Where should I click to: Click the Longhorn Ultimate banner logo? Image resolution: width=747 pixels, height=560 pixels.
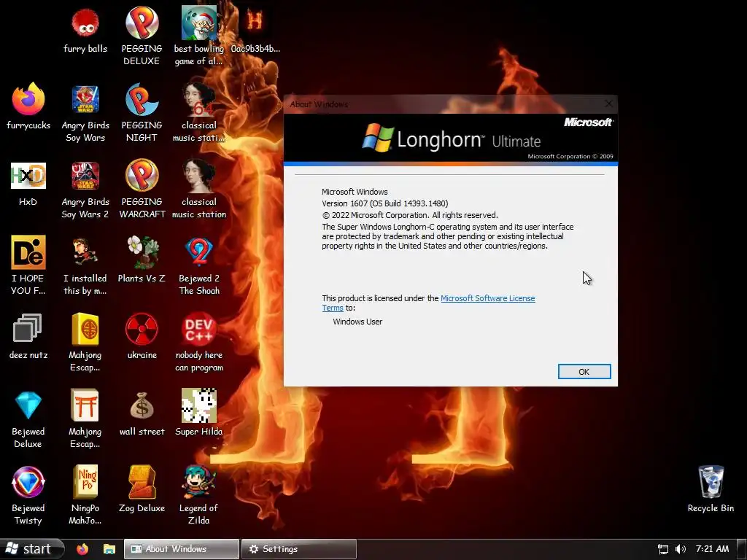(451, 139)
